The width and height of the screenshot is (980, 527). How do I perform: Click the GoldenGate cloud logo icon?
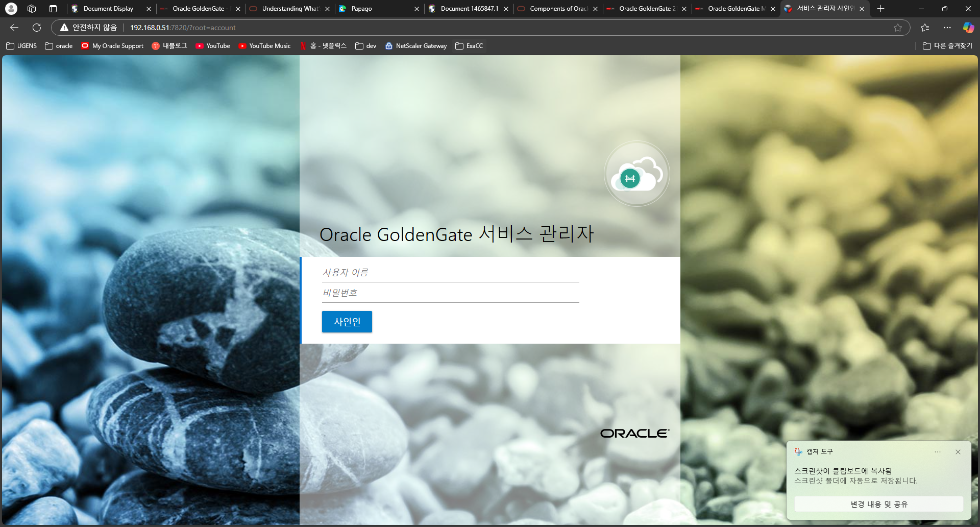coord(636,174)
